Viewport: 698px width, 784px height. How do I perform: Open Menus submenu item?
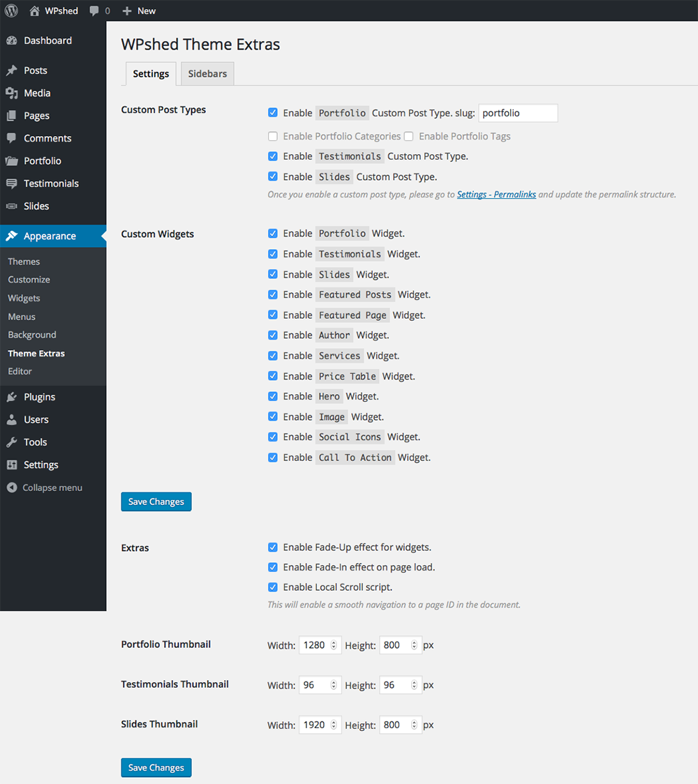(x=22, y=317)
